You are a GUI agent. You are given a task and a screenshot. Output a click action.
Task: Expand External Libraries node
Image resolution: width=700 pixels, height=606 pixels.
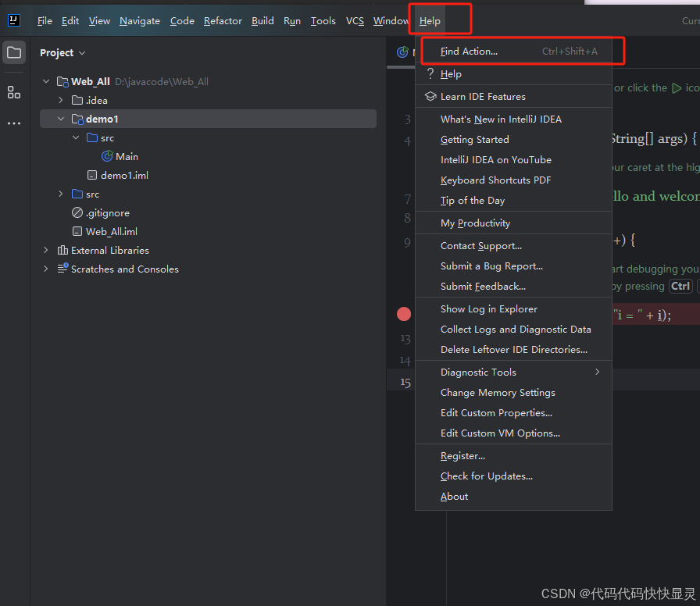coord(46,250)
